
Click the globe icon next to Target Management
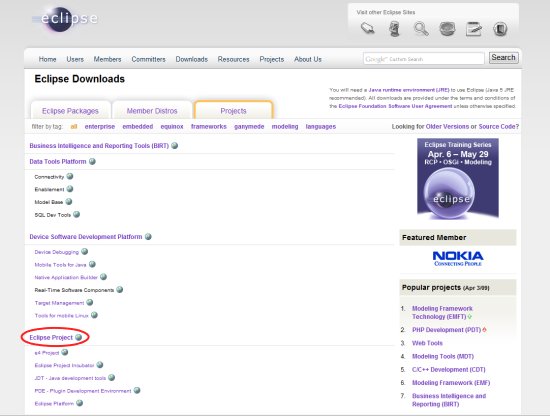click(x=89, y=302)
